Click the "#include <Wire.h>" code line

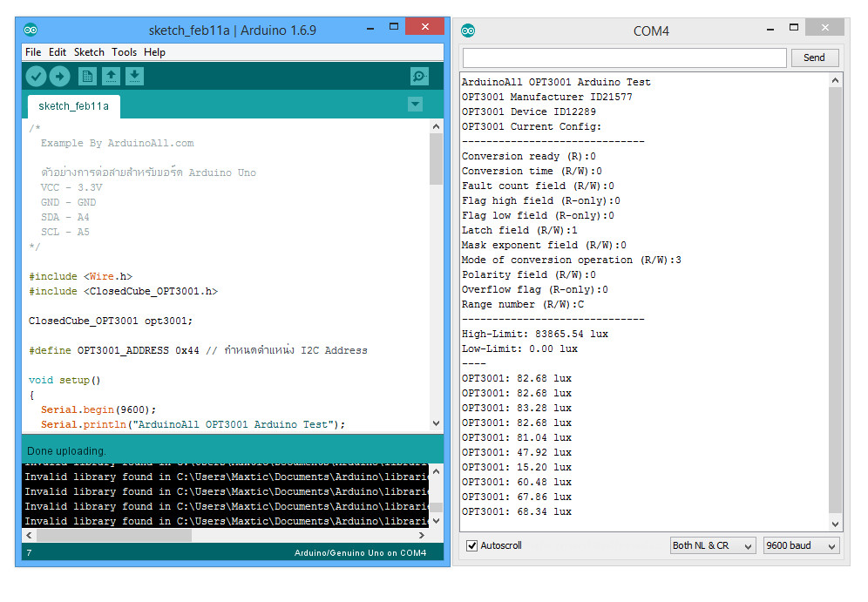pos(81,276)
